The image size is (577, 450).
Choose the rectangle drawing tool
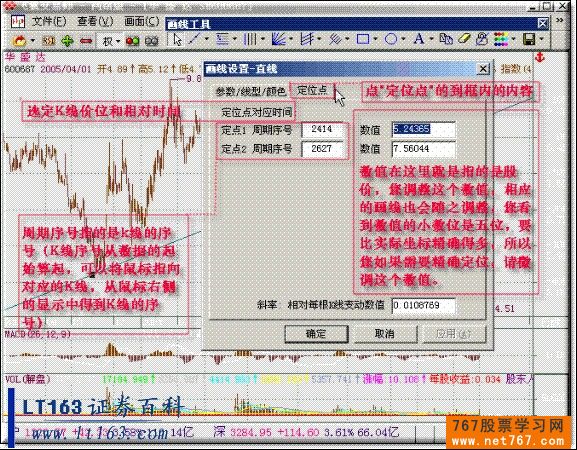coord(362,39)
